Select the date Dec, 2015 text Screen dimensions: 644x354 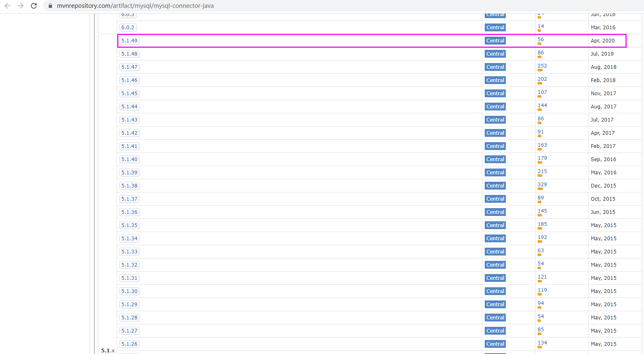pyautogui.click(x=604, y=186)
